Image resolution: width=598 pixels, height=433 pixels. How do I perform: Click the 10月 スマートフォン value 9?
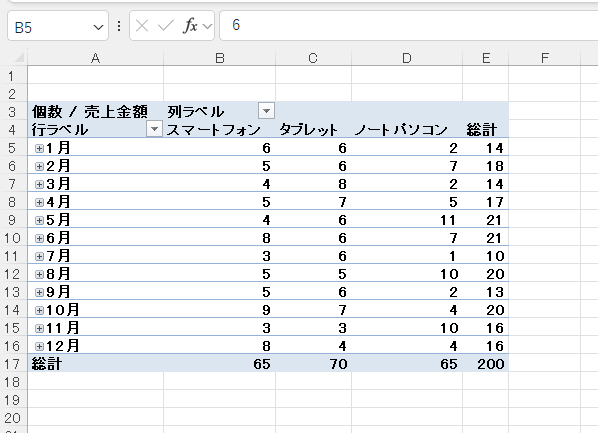click(x=219, y=310)
